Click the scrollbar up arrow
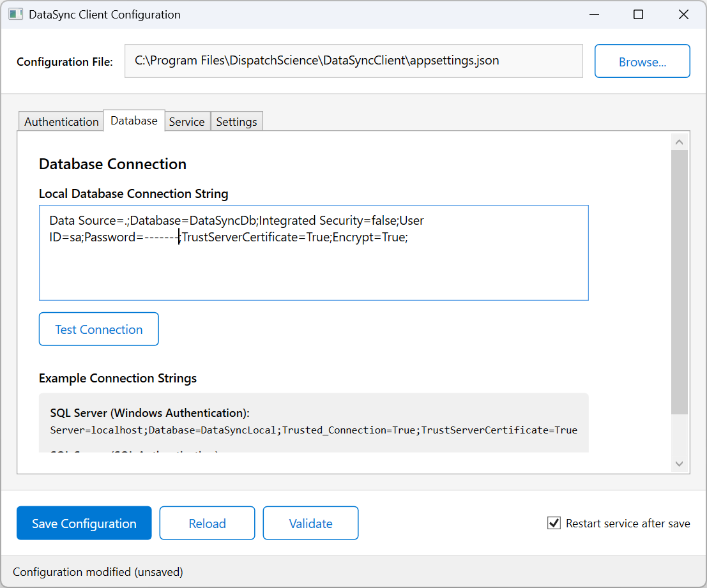Viewport: 707px width, 588px height. [680, 140]
